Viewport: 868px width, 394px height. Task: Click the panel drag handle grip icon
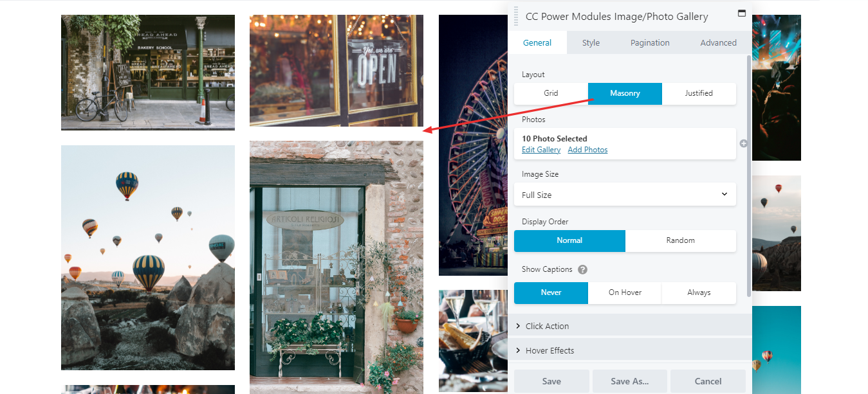point(516,17)
